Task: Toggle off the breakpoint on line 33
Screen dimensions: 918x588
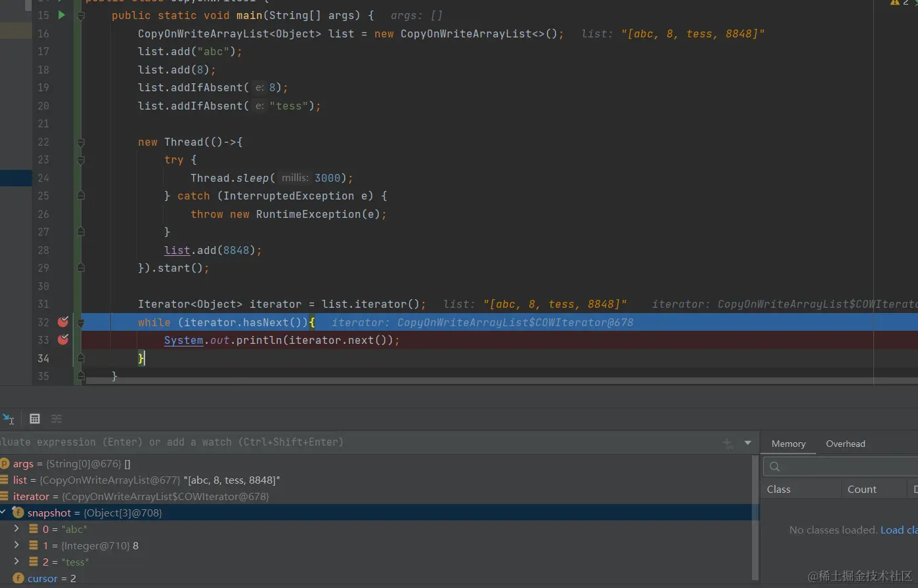Action: click(x=63, y=339)
